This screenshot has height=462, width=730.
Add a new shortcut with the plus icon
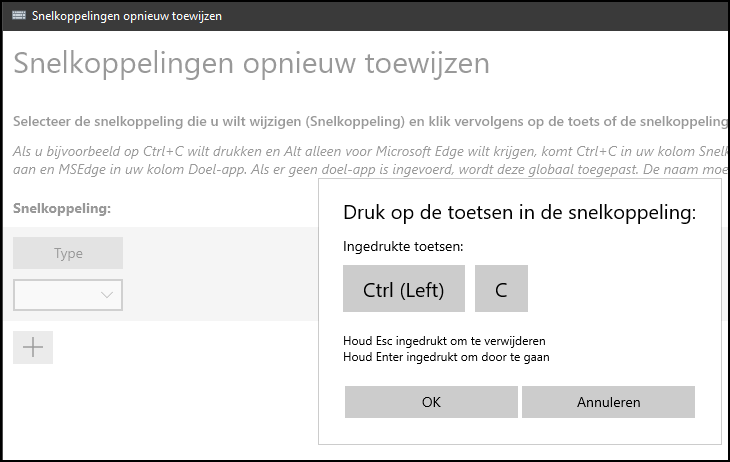(33, 347)
